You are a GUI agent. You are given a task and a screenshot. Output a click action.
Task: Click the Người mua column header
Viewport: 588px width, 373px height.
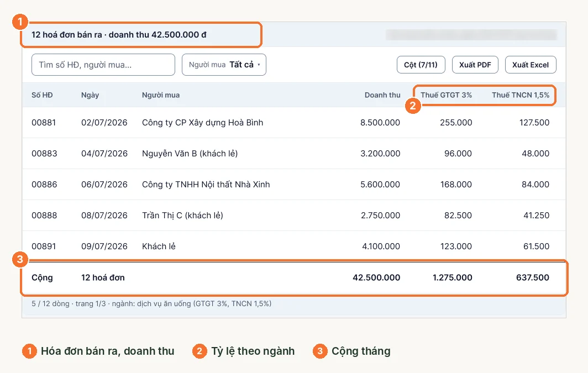[x=160, y=95]
